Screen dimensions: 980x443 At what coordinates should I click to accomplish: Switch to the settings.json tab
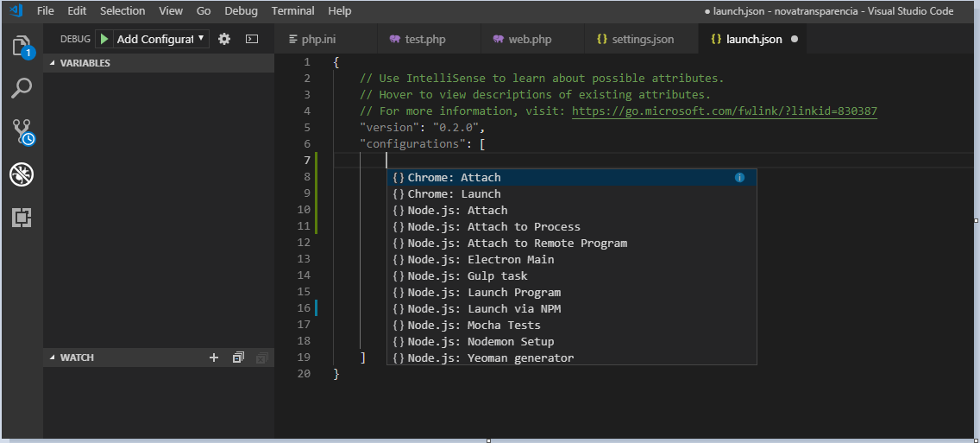[635, 40]
